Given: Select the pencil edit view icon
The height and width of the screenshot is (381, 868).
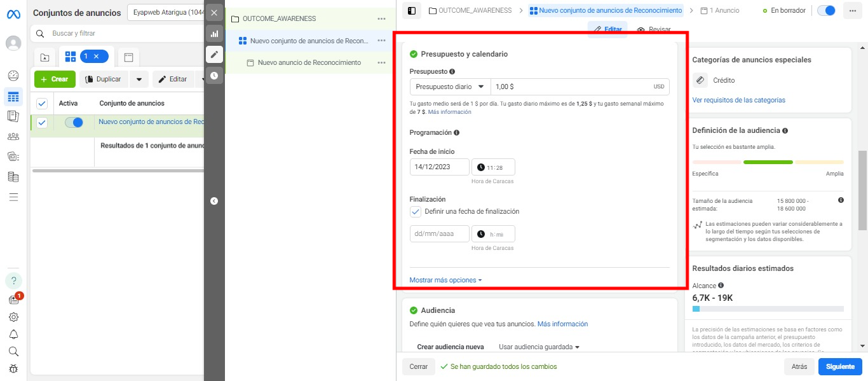Looking at the screenshot, I should pos(214,55).
